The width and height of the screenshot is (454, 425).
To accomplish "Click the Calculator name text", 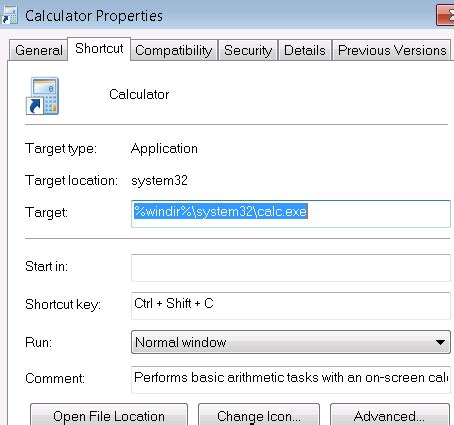I will coord(139,94).
